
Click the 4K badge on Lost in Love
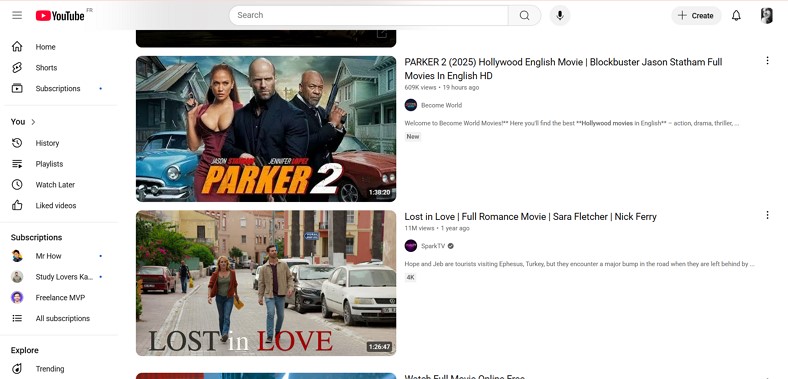coord(410,277)
